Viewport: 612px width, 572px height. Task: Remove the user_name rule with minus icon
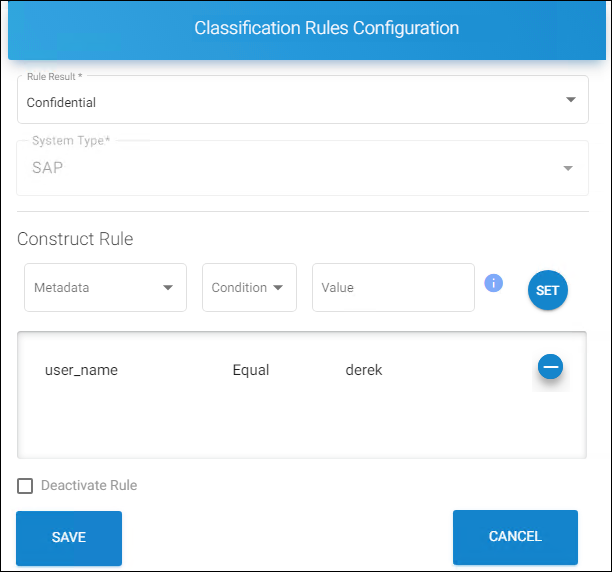550,367
